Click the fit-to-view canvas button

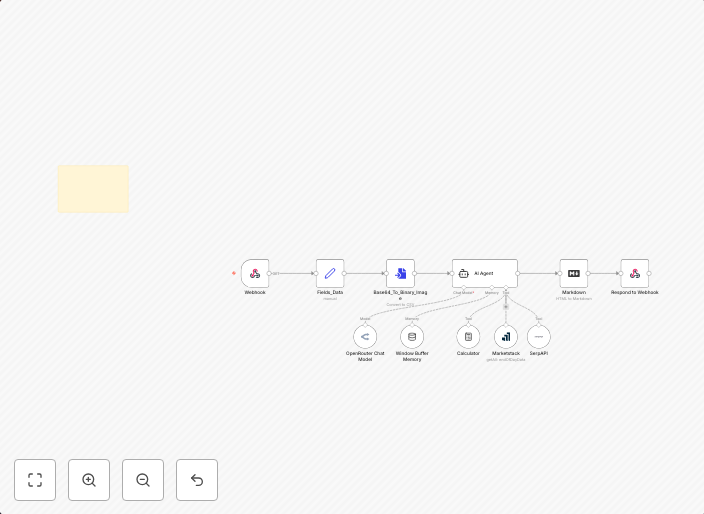coord(35,480)
